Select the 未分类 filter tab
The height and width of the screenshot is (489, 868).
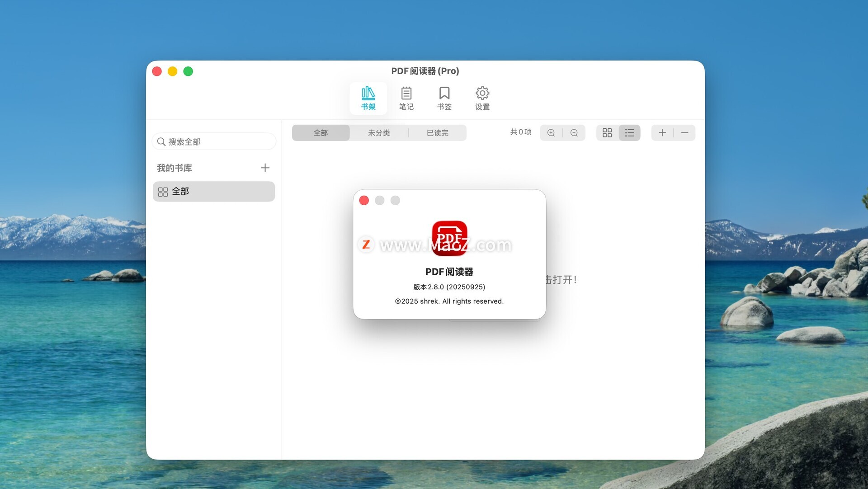(x=379, y=133)
